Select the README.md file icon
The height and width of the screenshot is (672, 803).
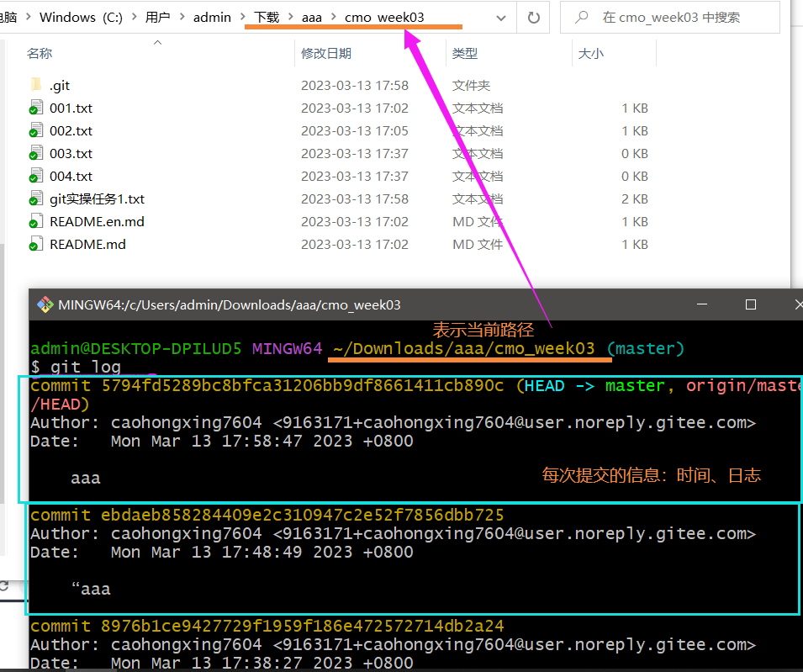point(36,244)
